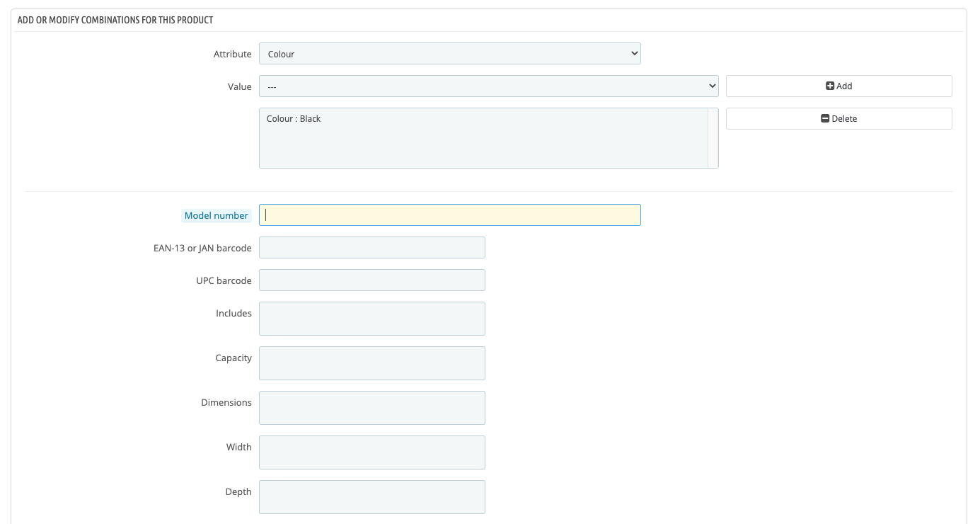Click the UPC barcode label

(x=224, y=280)
